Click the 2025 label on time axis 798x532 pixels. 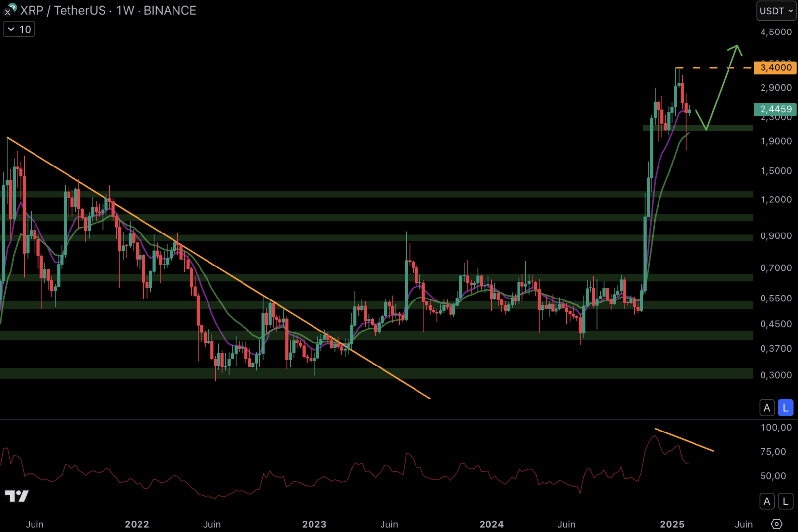tap(672, 524)
